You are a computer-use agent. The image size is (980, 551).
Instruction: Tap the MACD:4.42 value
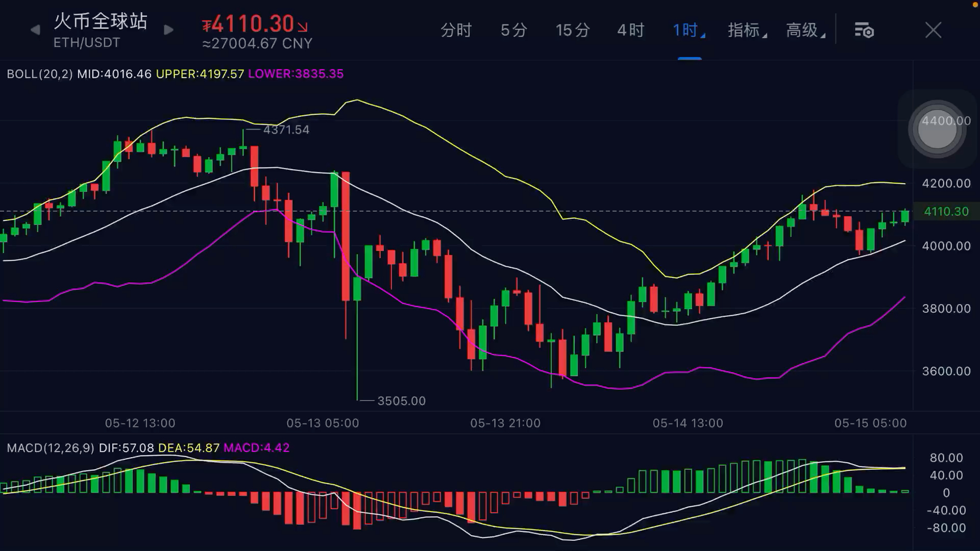(257, 448)
